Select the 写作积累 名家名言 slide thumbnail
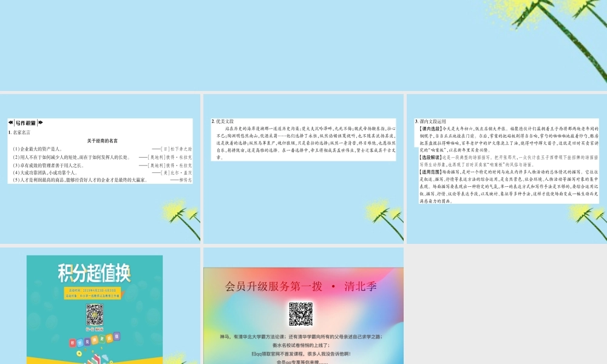 pyautogui.click(x=100, y=169)
